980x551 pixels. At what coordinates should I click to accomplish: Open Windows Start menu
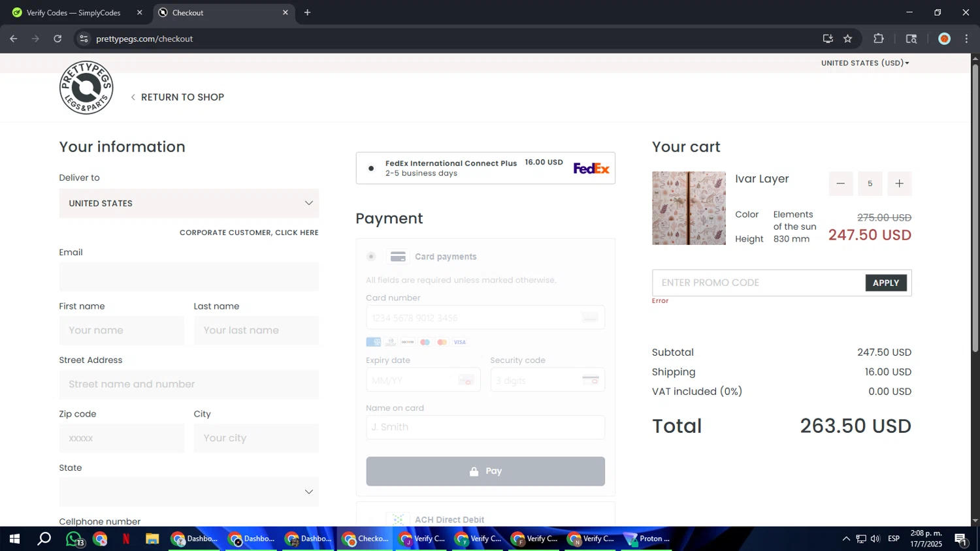(x=14, y=539)
